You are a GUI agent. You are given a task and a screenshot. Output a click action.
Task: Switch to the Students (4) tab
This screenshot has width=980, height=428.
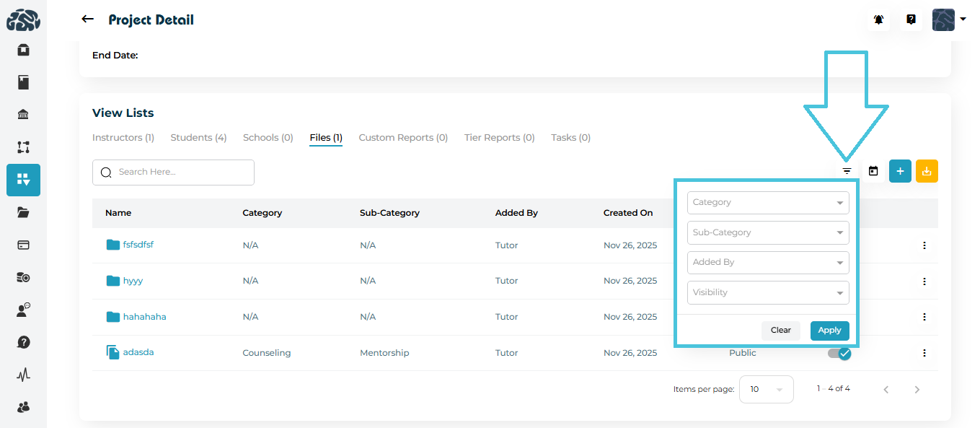pyautogui.click(x=198, y=138)
